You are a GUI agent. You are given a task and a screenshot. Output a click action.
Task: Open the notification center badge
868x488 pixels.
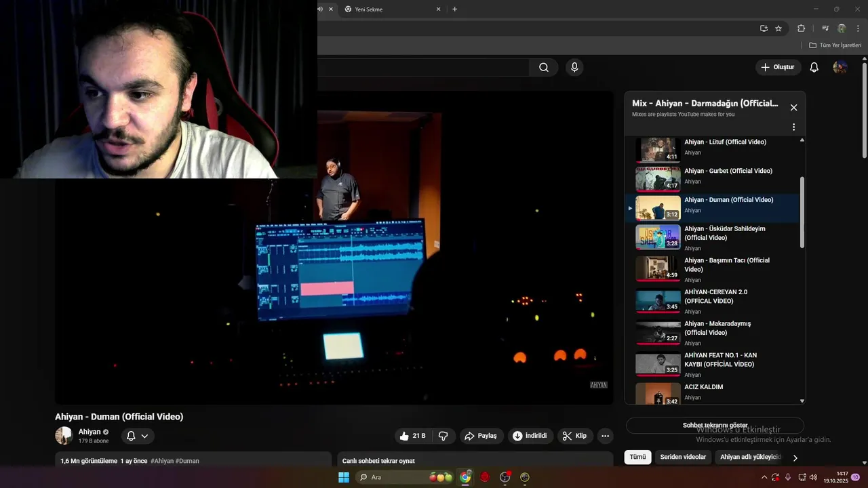[856, 477]
